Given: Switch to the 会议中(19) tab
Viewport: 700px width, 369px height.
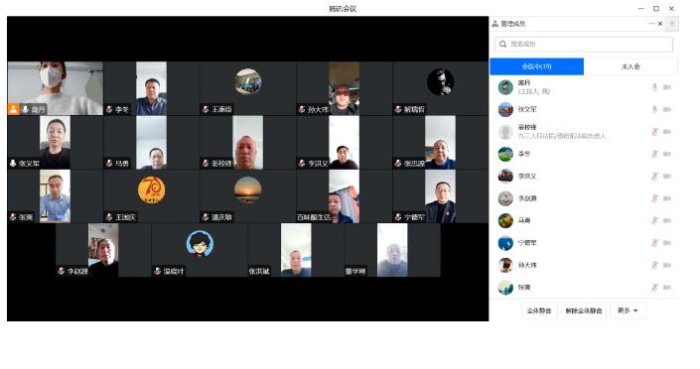Looking at the screenshot, I should pyautogui.click(x=537, y=66).
